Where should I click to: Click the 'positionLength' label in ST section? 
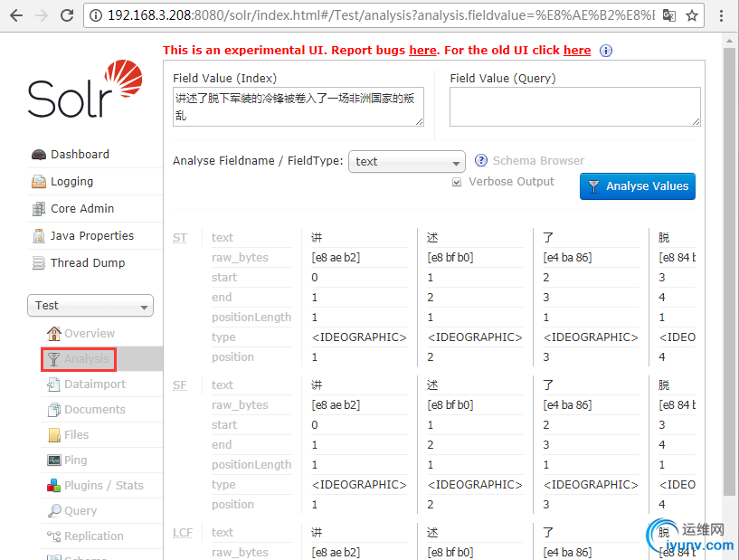251,318
